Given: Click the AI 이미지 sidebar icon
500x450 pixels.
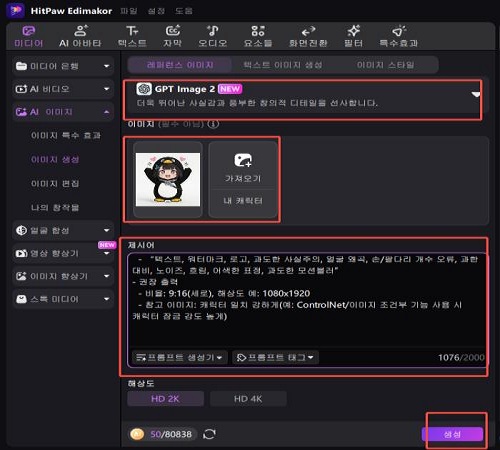Looking at the screenshot, I should (x=21, y=112).
